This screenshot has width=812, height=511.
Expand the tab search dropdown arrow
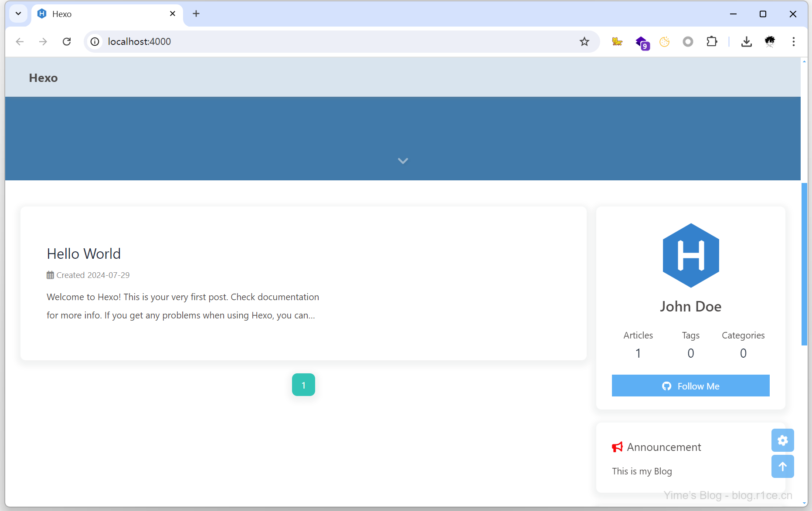18,14
